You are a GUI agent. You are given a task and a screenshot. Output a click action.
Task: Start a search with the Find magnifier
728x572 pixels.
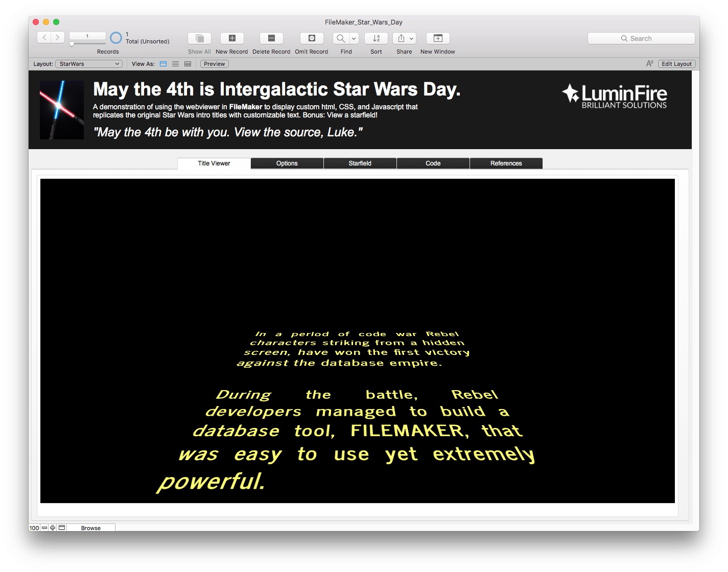tap(341, 38)
